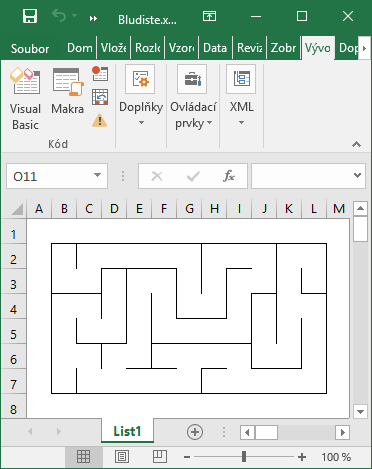Select column A header

pos(39,209)
